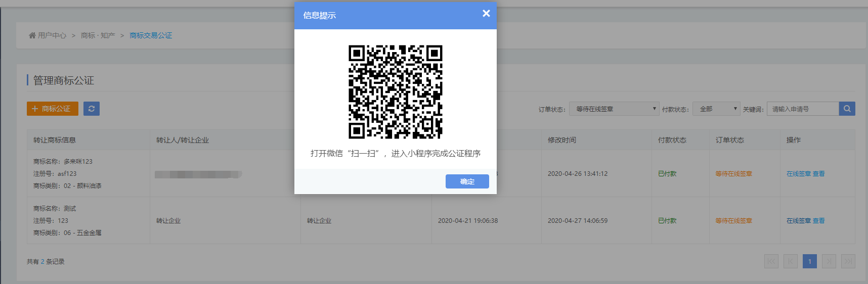Click the 确定 button in dialog
This screenshot has width=868, height=284.
click(467, 181)
